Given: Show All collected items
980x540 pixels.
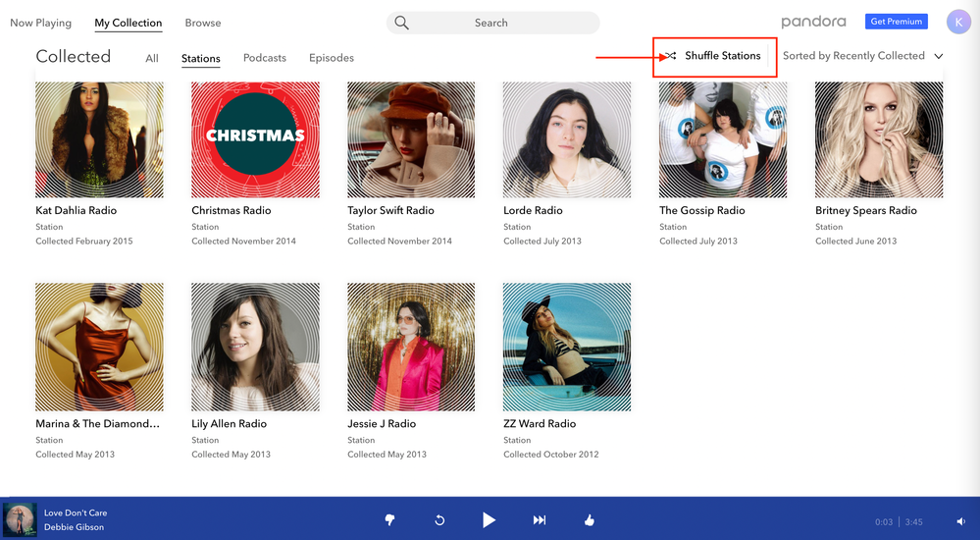Looking at the screenshot, I should [x=152, y=59].
